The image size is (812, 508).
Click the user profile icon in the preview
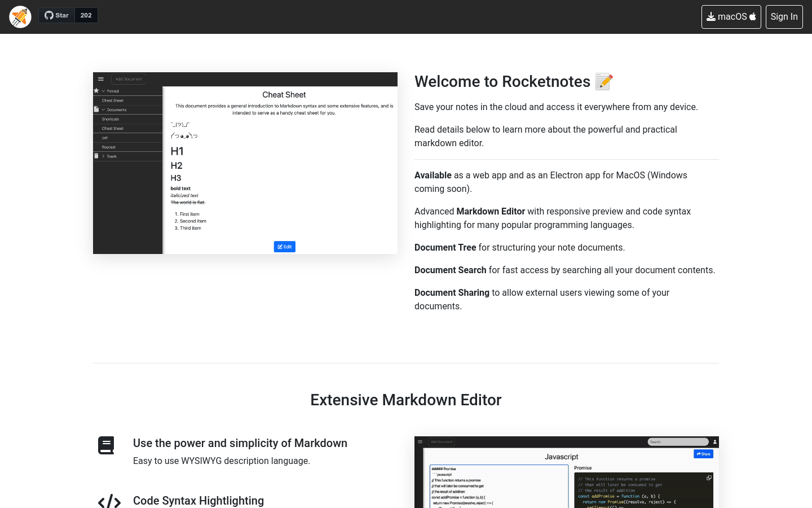pyautogui.click(x=715, y=442)
